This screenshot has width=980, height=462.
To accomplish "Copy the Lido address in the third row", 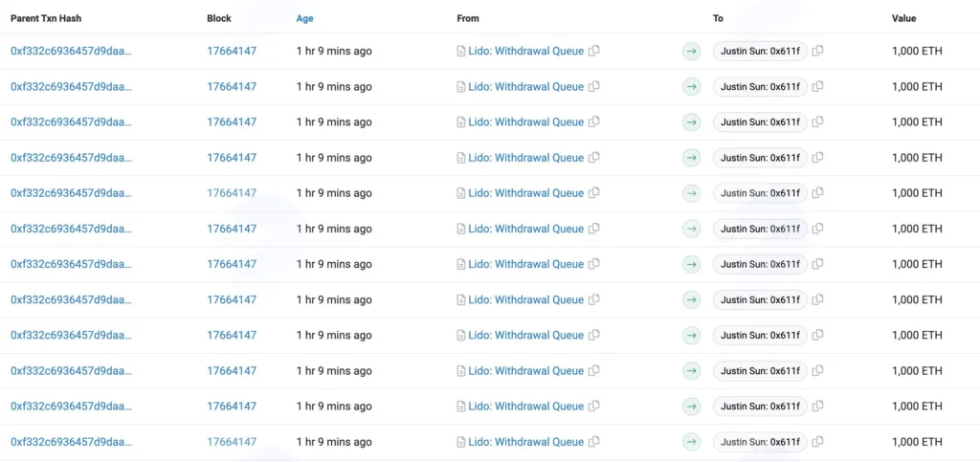I will (593, 122).
